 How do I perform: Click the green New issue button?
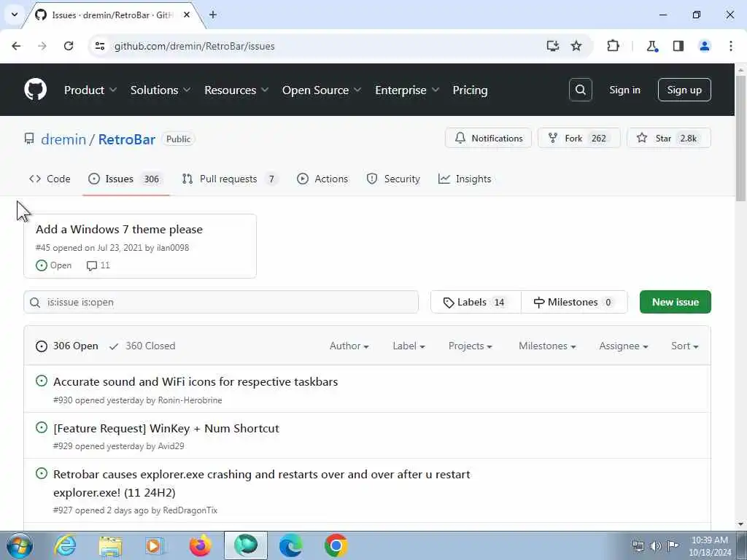coord(675,302)
